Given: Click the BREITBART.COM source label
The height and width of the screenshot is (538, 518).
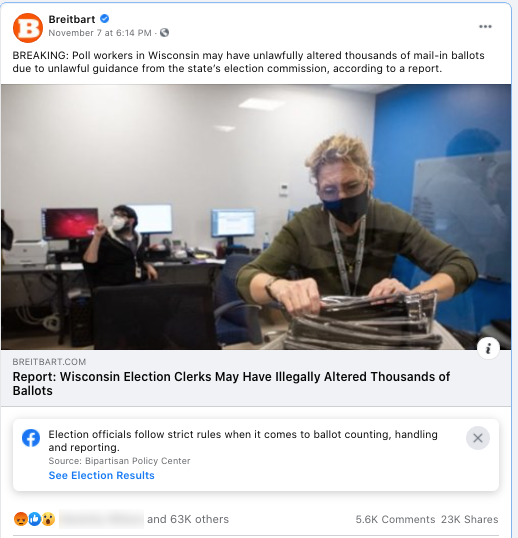Looking at the screenshot, I should (49, 362).
